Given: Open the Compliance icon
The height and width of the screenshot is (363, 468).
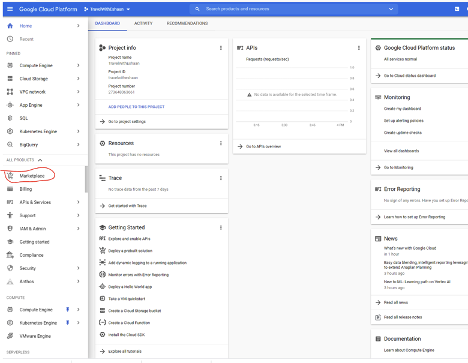Looking at the screenshot, I should point(10,255).
